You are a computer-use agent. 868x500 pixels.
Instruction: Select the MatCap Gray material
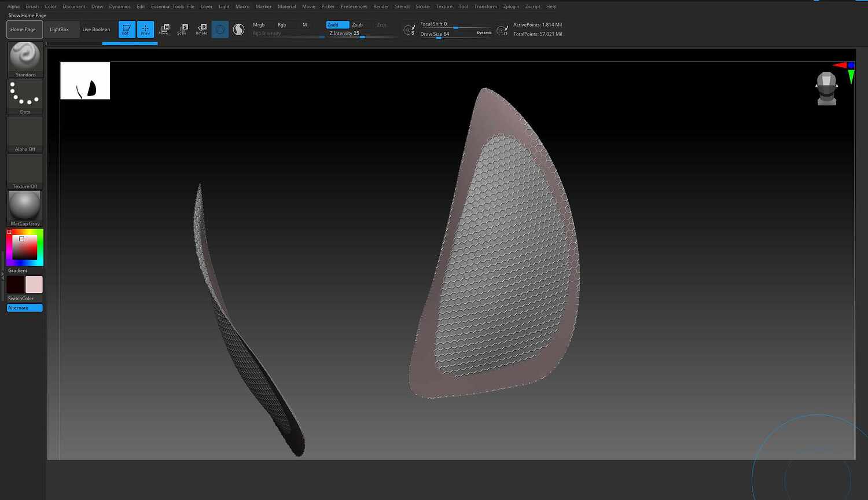(24, 207)
